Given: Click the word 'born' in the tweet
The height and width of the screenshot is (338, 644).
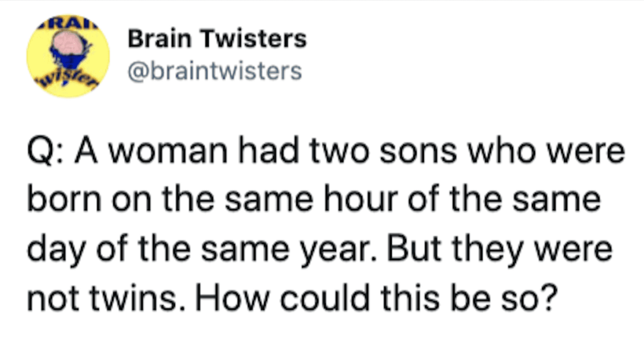Looking at the screenshot, I should tap(64, 199).
